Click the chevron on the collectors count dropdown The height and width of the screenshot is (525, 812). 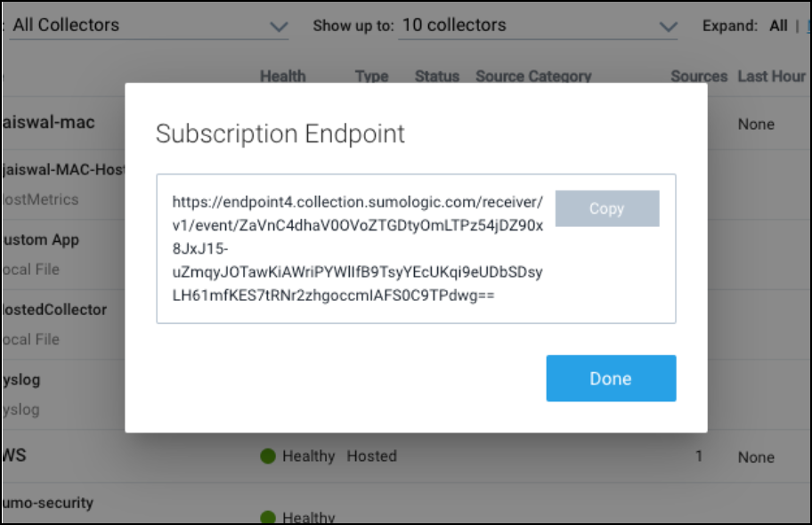[x=668, y=26]
